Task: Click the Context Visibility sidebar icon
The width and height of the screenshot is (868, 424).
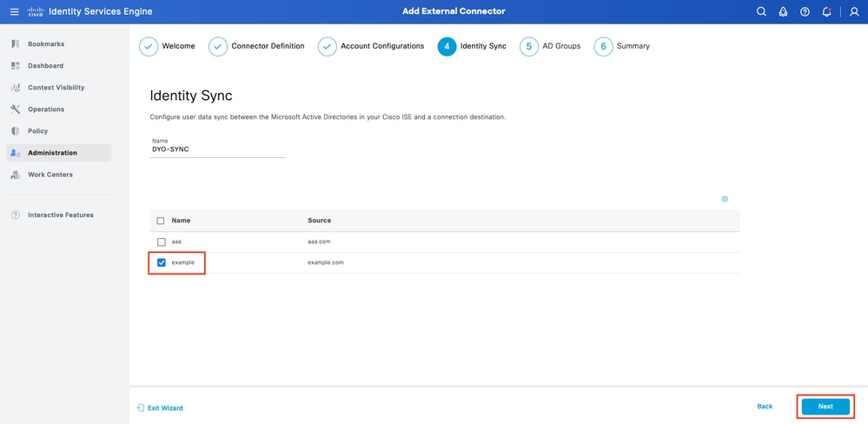Action: [x=16, y=88]
